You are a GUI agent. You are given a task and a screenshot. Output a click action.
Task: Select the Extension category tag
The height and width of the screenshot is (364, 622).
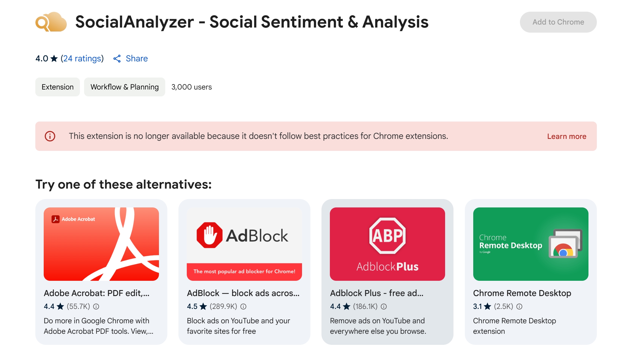point(57,87)
